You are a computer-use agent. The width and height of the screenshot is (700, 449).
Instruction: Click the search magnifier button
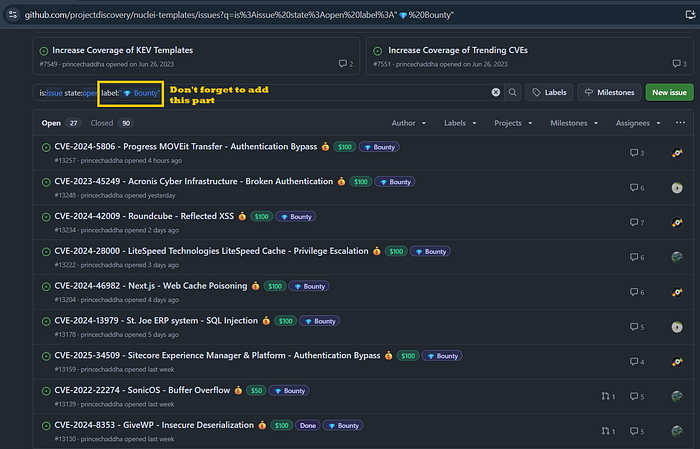click(x=512, y=92)
